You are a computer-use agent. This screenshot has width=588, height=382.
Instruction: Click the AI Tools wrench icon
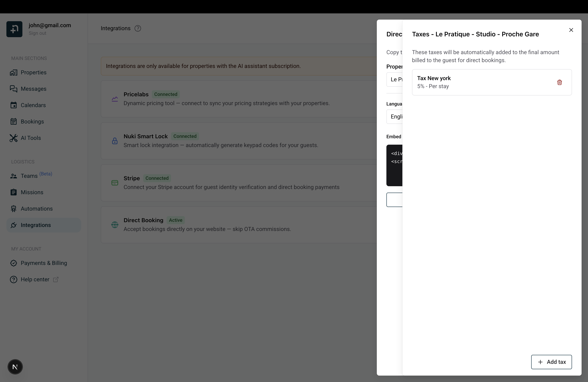tap(14, 138)
